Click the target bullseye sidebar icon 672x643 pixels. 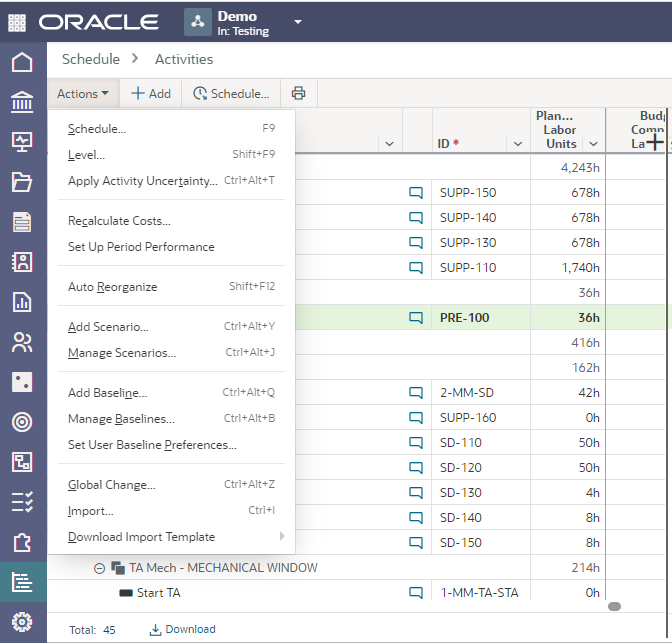tap(21, 422)
